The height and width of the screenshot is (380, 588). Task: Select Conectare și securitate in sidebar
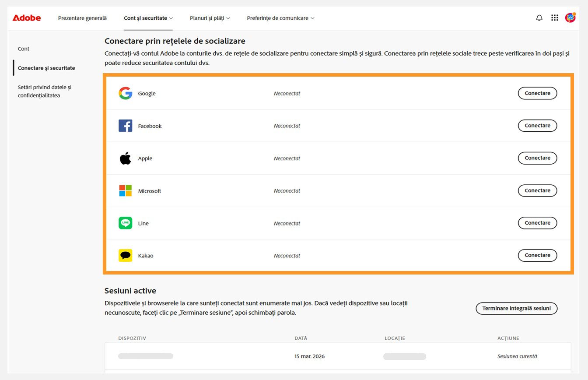point(46,68)
